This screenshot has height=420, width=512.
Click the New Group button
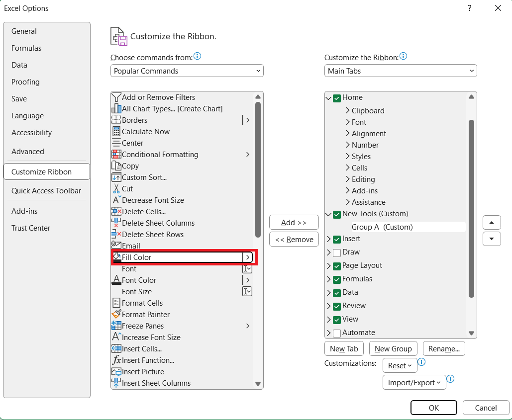pos(393,348)
